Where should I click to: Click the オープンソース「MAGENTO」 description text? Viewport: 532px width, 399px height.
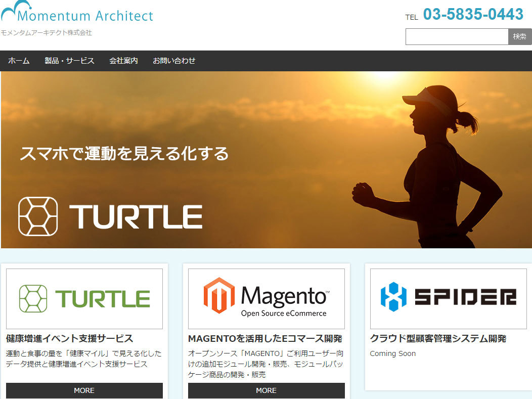pos(265,364)
